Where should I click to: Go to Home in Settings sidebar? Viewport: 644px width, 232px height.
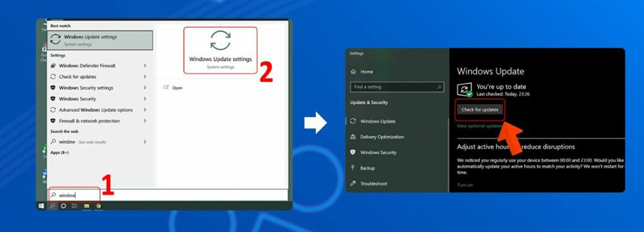pos(362,71)
